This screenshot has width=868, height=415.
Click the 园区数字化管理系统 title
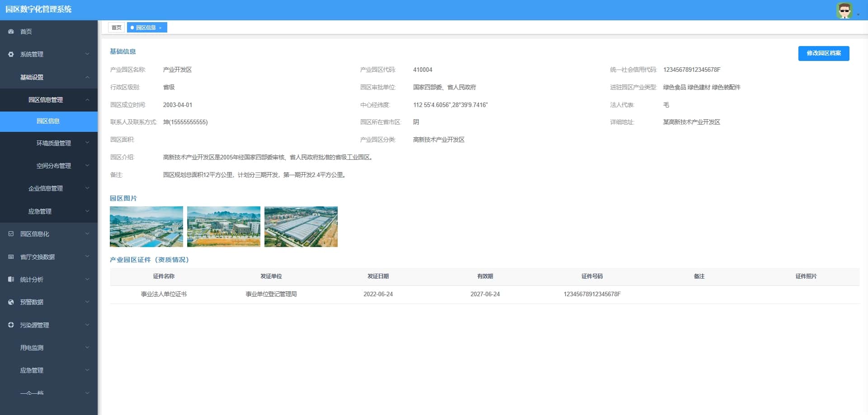pyautogui.click(x=38, y=9)
